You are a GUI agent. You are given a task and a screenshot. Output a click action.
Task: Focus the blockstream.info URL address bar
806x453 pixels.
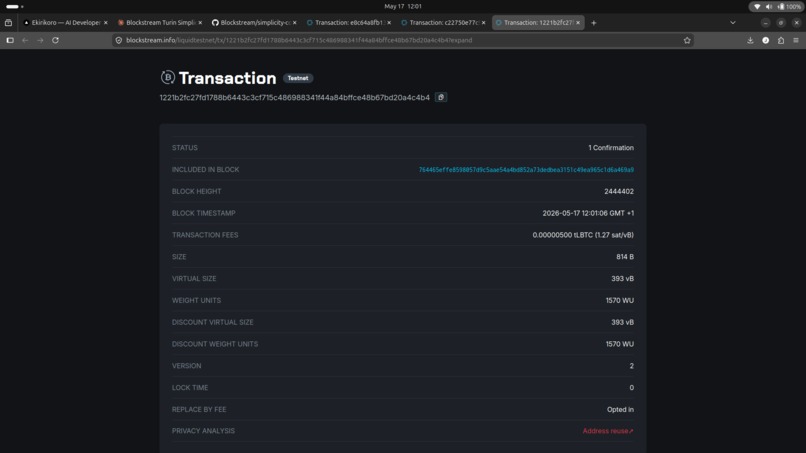point(404,40)
